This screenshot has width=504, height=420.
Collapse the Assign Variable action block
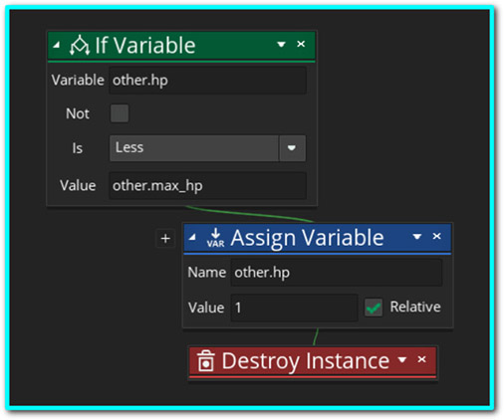point(192,237)
